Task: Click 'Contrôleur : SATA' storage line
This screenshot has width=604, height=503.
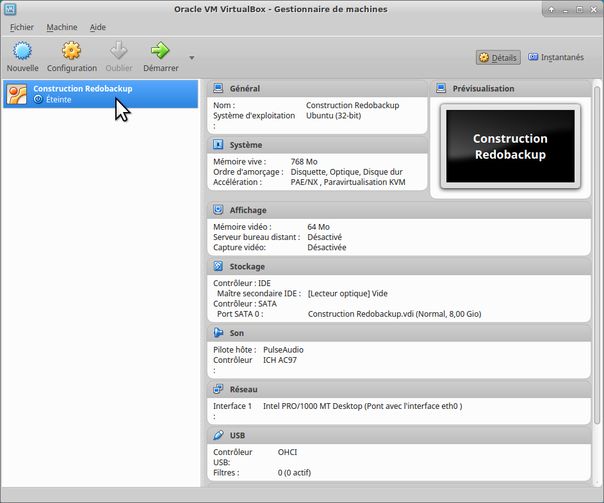Action: click(245, 304)
